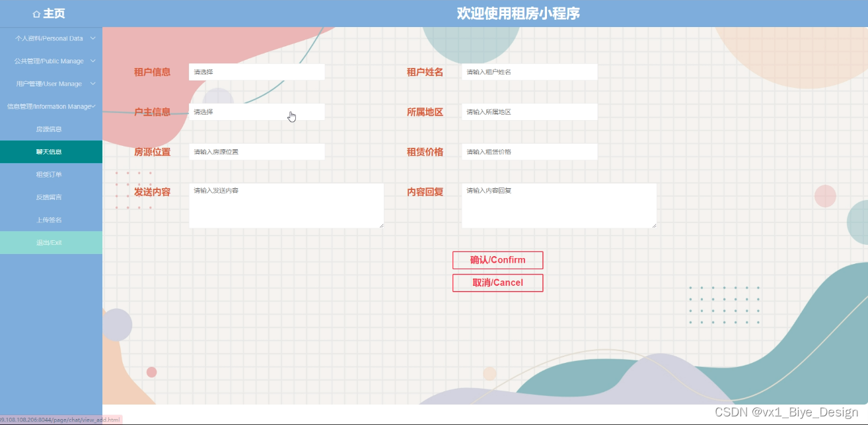Open the 户主信息 selection dropdown
The image size is (868, 425).
256,112
